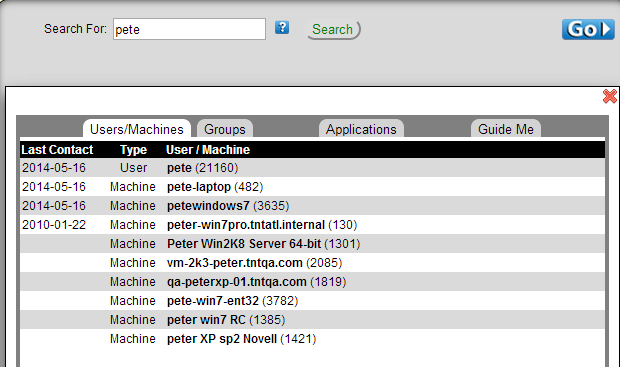Close the results popup with red X
Screen dimensions: 620x367
pos(609,96)
